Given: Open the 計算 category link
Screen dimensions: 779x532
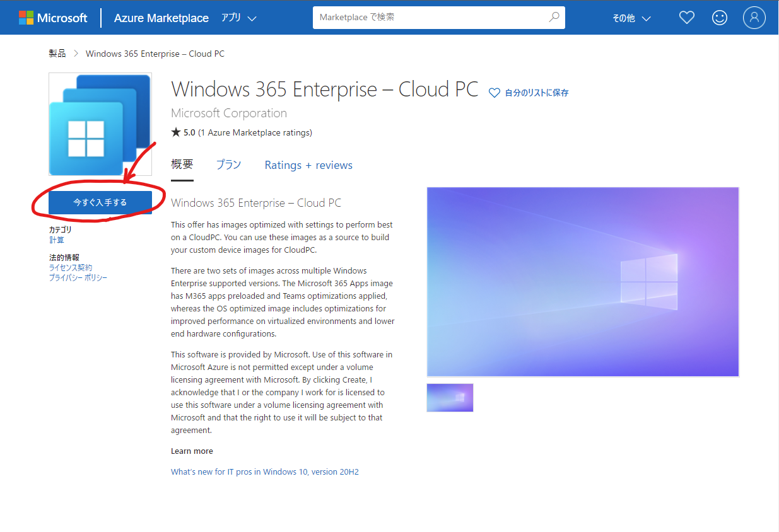Looking at the screenshot, I should (57, 240).
